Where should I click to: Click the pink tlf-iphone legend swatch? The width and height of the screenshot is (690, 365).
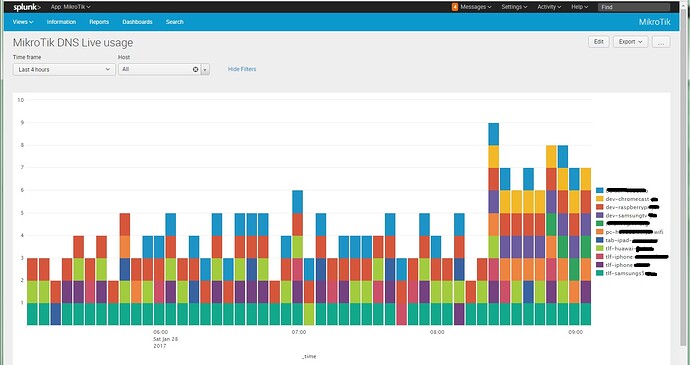(x=599, y=257)
